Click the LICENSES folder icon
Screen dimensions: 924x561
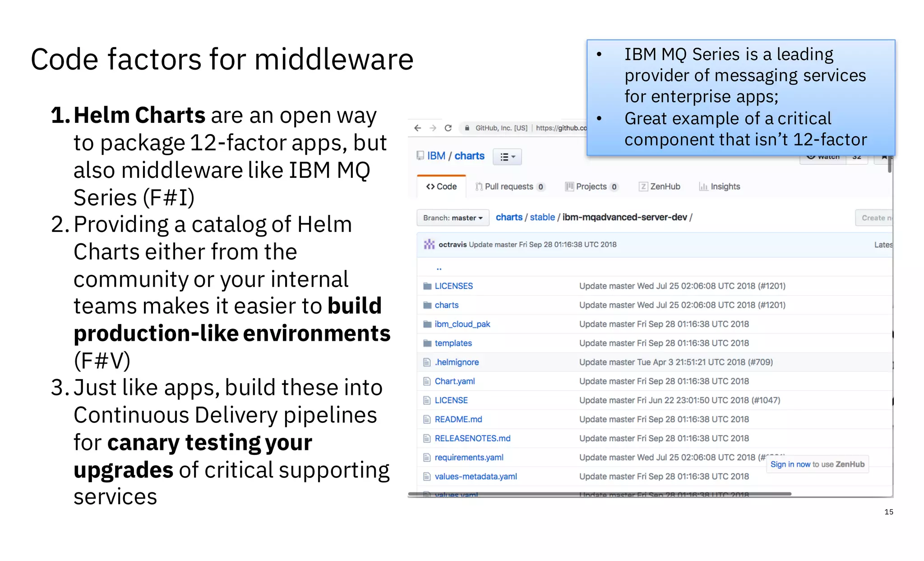427,286
